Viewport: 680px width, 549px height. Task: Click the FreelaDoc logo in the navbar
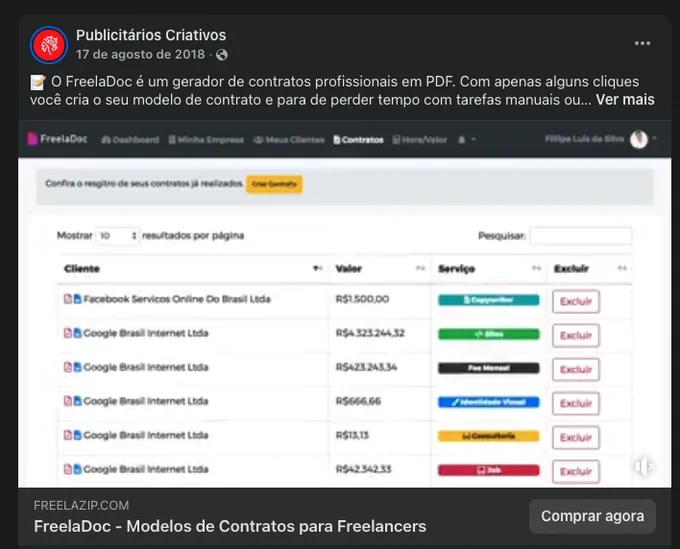[x=57, y=139]
